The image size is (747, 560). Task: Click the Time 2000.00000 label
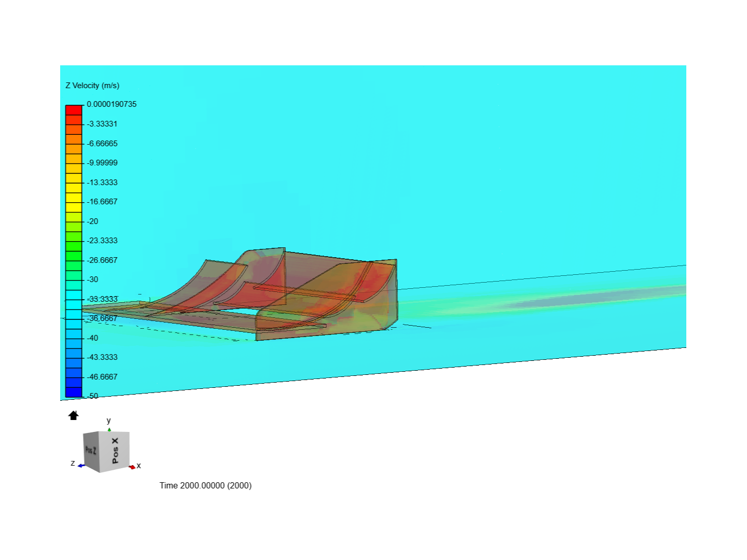(x=205, y=485)
